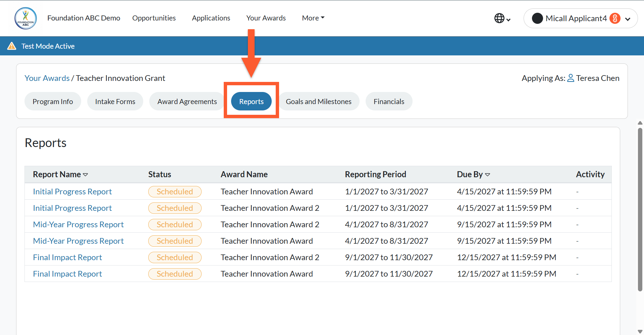
Task: Open the language globe selector
Action: tap(502, 18)
